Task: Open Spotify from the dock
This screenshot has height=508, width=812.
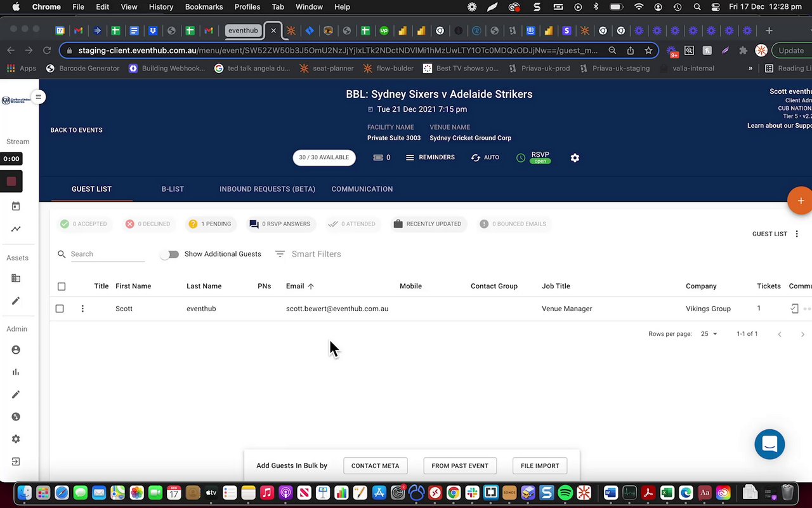Action: [x=565, y=493]
